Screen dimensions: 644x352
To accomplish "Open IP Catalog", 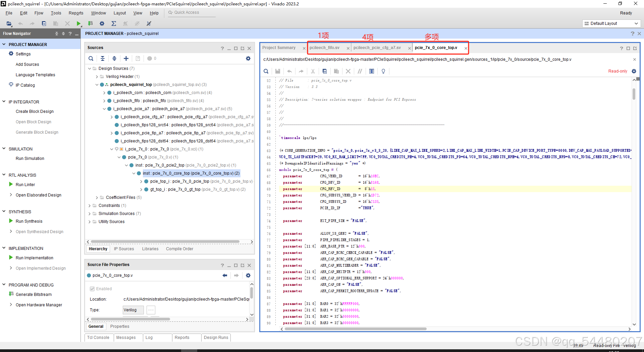I will 25,85.
